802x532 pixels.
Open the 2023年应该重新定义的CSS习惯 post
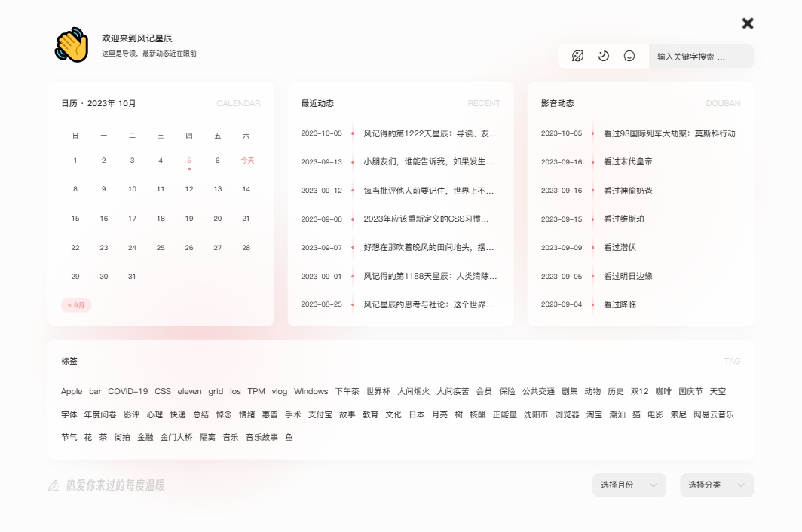click(x=426, y=219)
